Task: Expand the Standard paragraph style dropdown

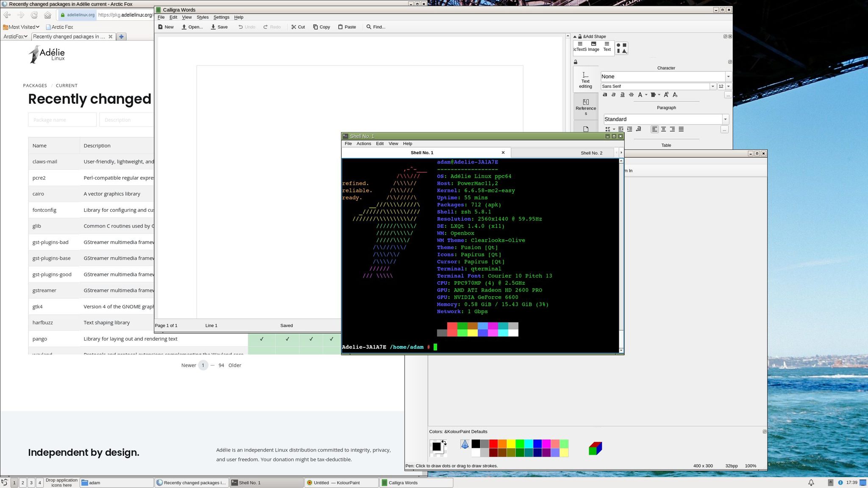Action: pyautogui.click(x=725, y=119)
